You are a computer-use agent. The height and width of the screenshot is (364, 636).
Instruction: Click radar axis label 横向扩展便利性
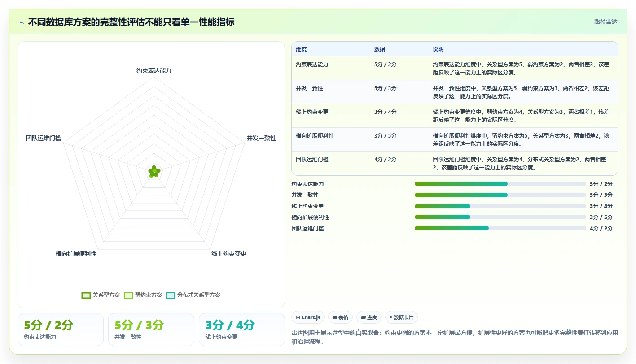tap(76, 254)
